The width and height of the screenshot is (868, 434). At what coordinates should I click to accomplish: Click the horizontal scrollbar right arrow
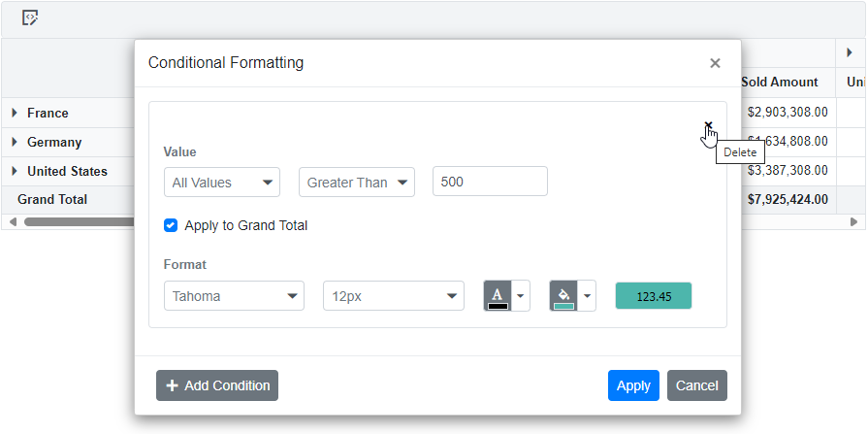click(x=853, y=221)
